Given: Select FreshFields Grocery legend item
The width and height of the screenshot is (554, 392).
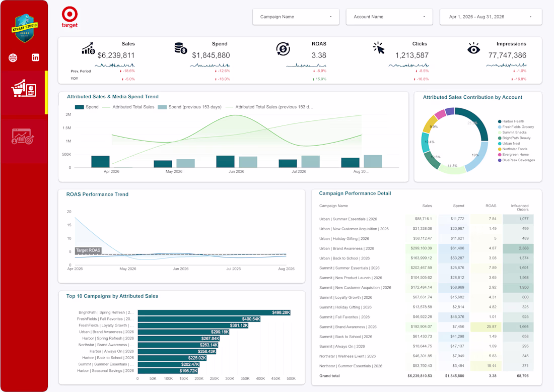Looking at the screenshot, I should tap(516, 127).
